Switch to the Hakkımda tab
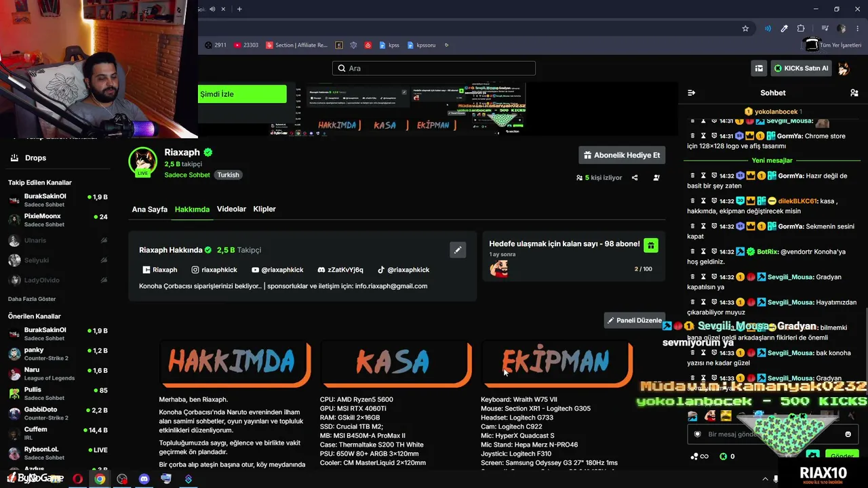 pyautogui.click(x=192, y=209)
